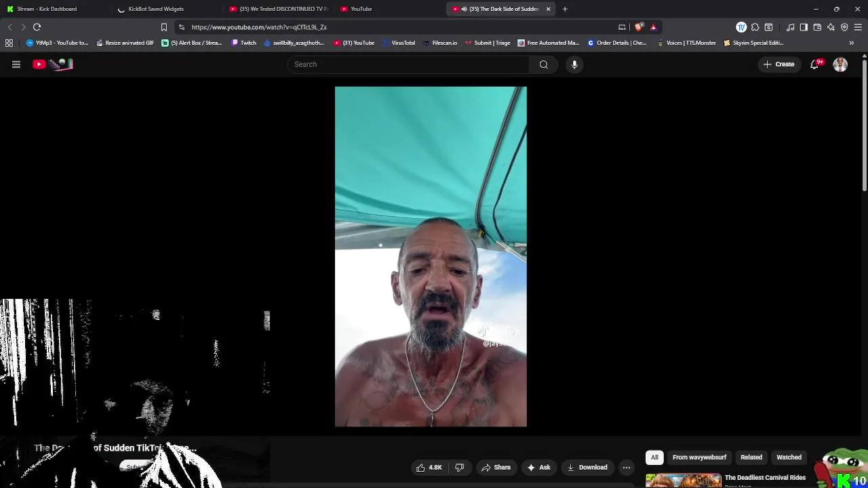Image resolution: width=868 pixels, height=488 pixels.
Task: Switch to We Tested DISCONTINUED TV tab
Action: click(278, 9)
